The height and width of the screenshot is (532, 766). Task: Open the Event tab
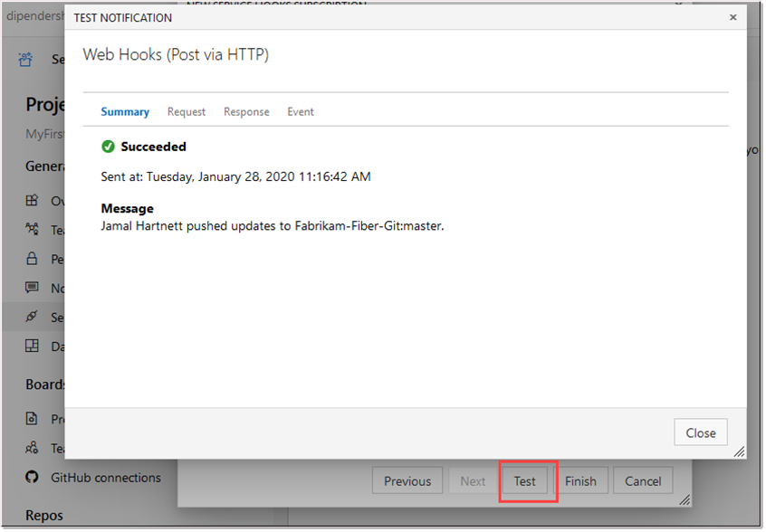coord(300,111)
